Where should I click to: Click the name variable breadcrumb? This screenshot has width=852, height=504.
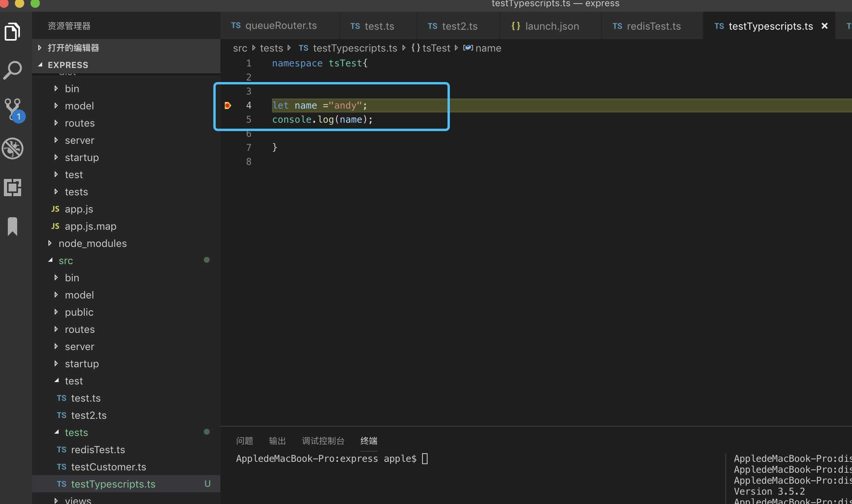click(482, 48)
